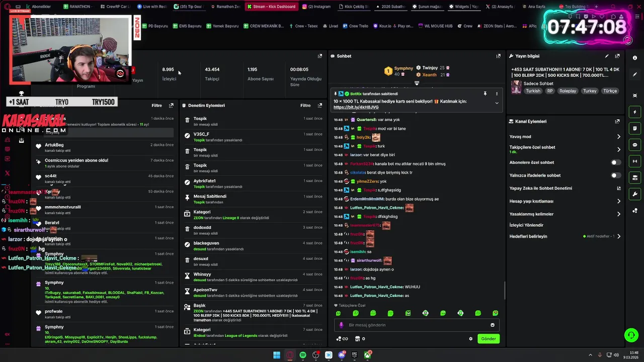This screenshot has height=362, width=644.
Task: Click the purple microphone icon in message box
Action: coord(341,325)
